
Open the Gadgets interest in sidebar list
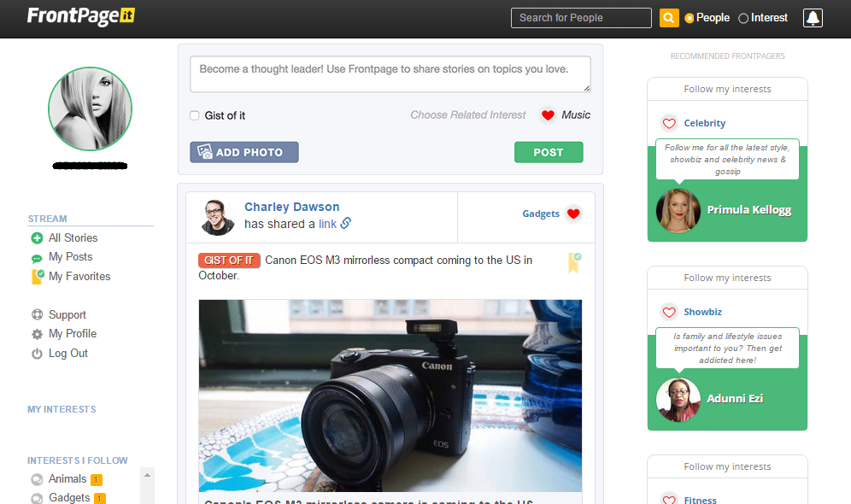pos(69,497)
